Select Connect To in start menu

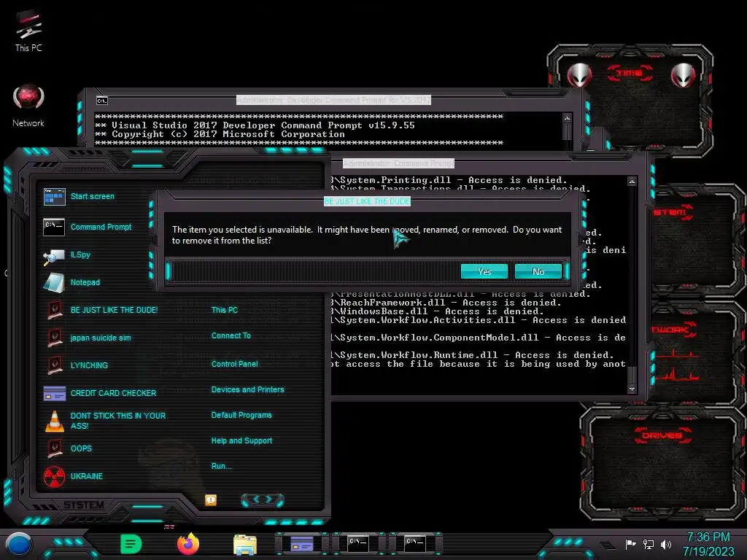231,335
